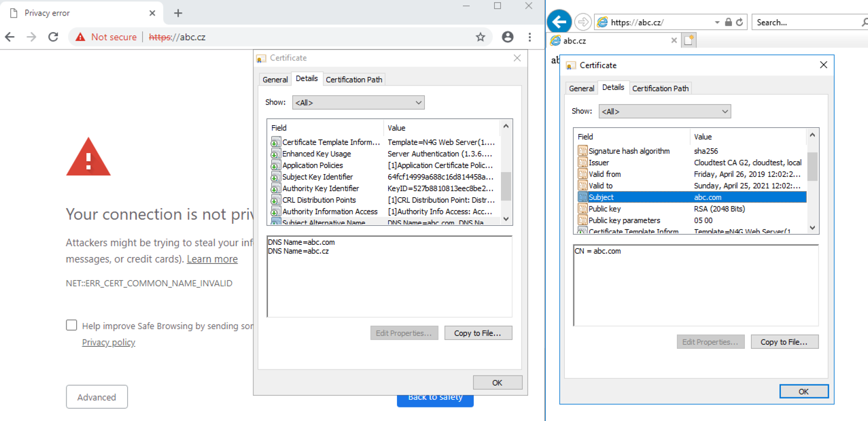The image size is (868, 421).
Task: Bookmark this page with star icon
Action: click(x=481, y=37)
